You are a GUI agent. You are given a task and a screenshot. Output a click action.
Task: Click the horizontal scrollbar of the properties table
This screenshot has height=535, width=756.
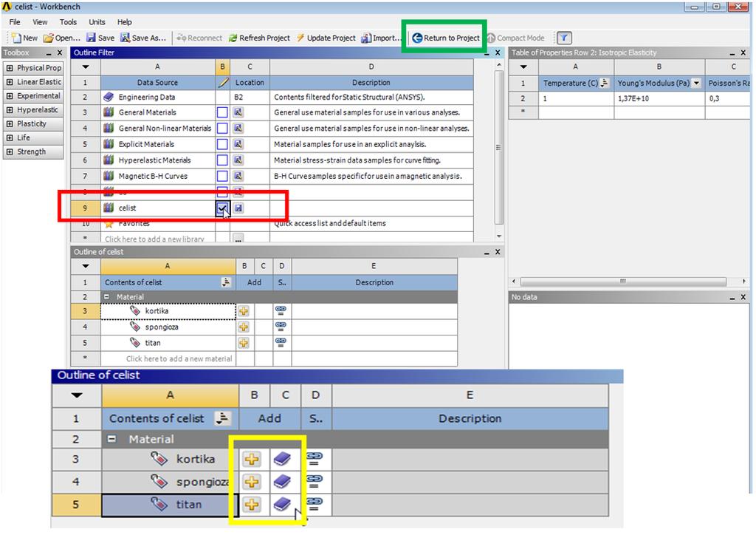pos(623,282)
